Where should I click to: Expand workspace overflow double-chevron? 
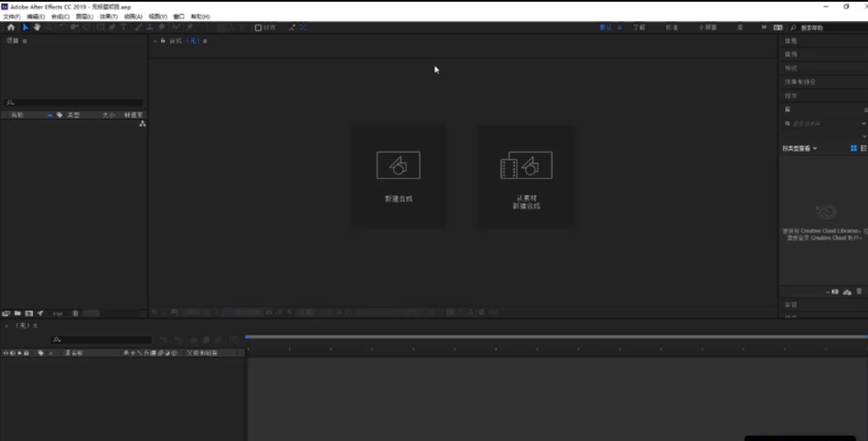763,27
